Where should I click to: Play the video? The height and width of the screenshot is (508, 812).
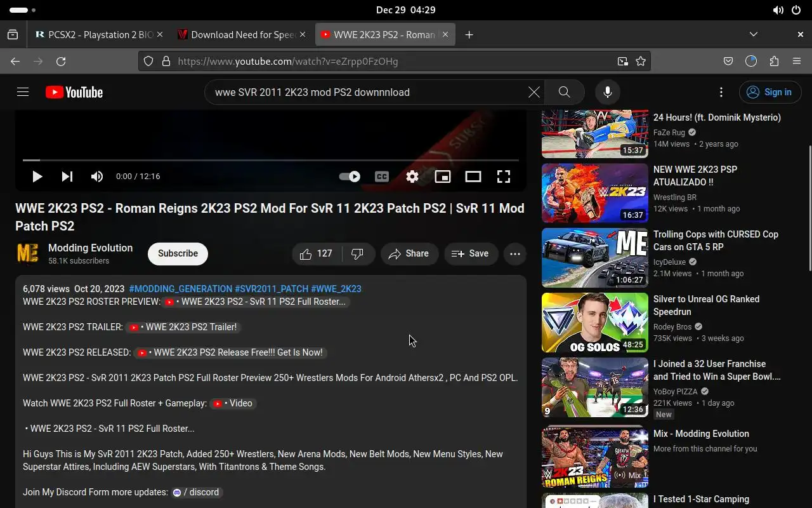(x=37, y=177)
